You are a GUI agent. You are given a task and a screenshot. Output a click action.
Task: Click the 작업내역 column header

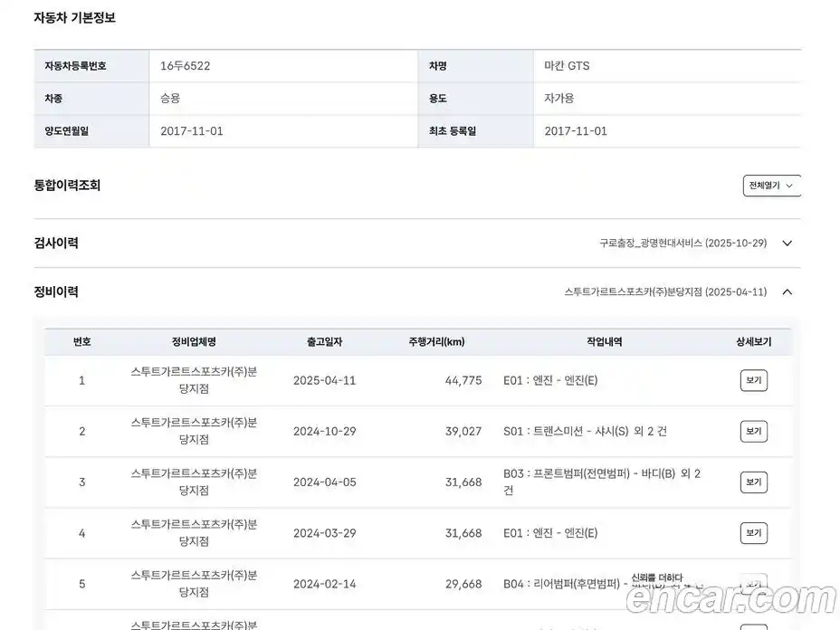pyautogui.click(x=604, y=342)
